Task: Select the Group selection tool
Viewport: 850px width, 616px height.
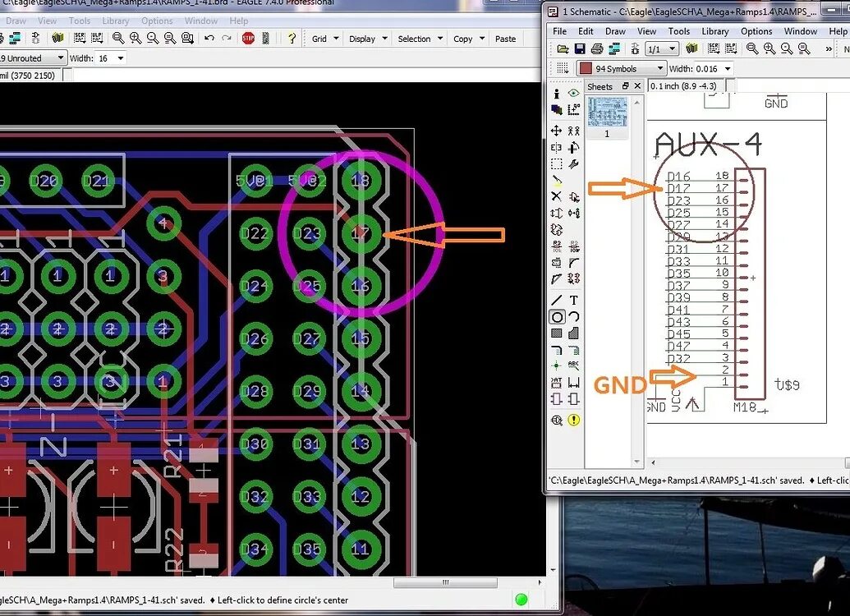Action: [556, 163]
